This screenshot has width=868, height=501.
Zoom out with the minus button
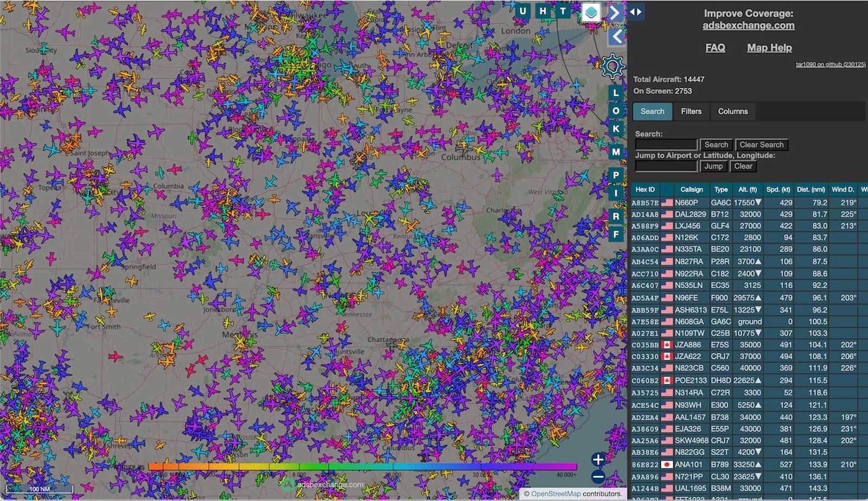(x=598, y=477)
